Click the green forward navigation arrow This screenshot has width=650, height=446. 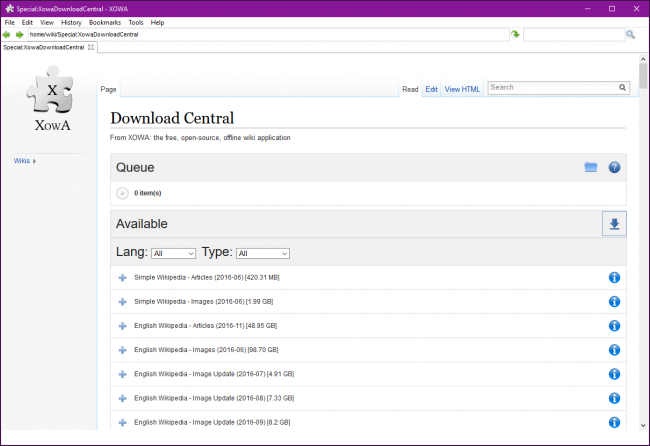pos(19,34)
